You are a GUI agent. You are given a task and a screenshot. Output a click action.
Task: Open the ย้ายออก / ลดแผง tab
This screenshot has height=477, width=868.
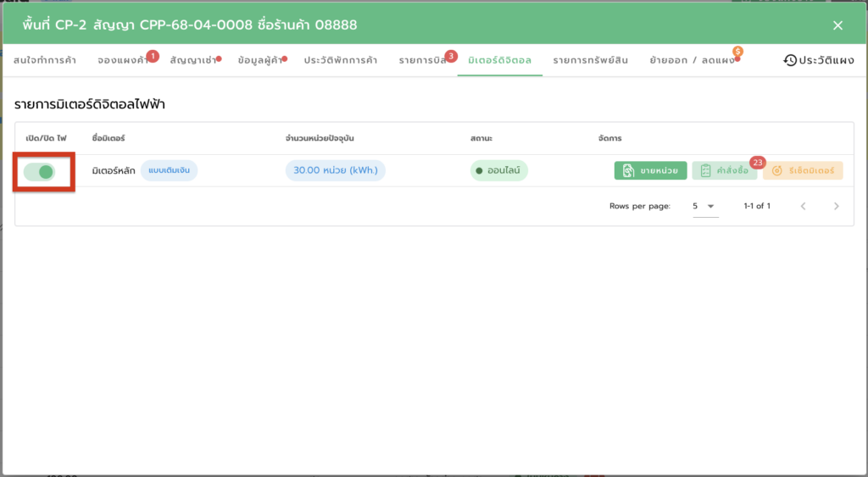click(x=693, y=61)
